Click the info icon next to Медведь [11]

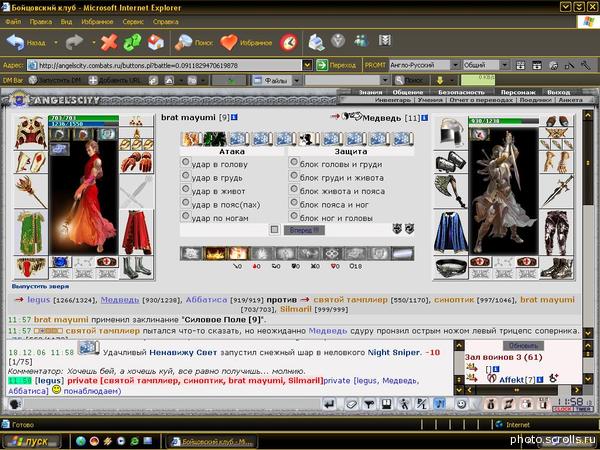click(425, 118)
